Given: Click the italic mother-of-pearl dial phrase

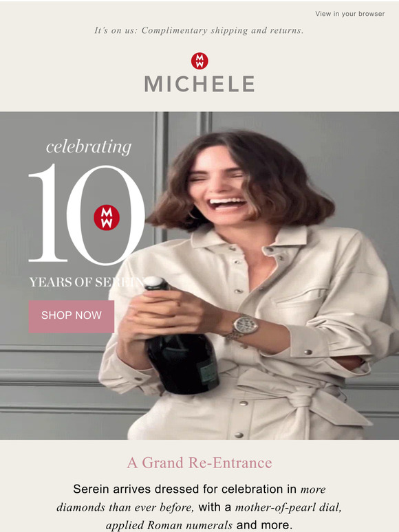Looking at the screenshot, I should tap(288, 507).
